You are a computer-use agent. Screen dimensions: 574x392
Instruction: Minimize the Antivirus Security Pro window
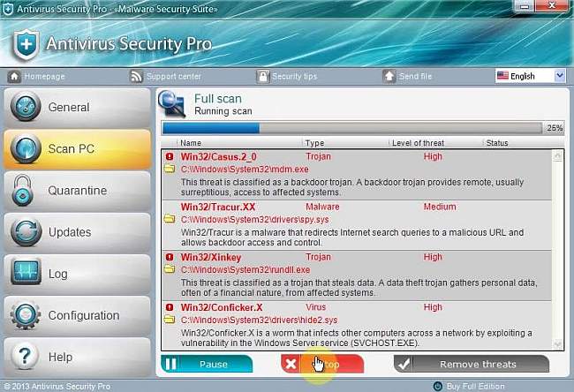point(525,6)
